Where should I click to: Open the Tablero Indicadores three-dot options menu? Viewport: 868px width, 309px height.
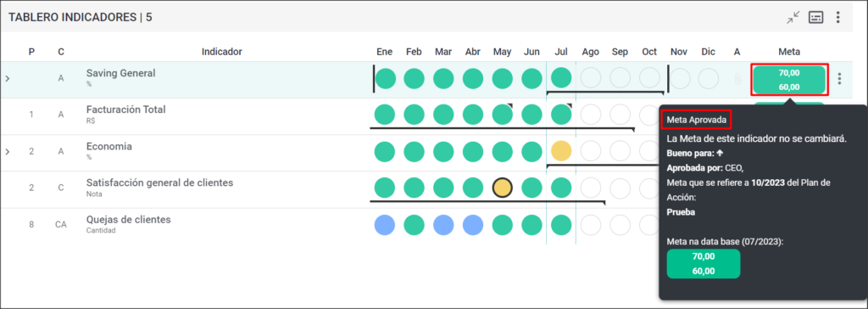click(x=837, y=18)
